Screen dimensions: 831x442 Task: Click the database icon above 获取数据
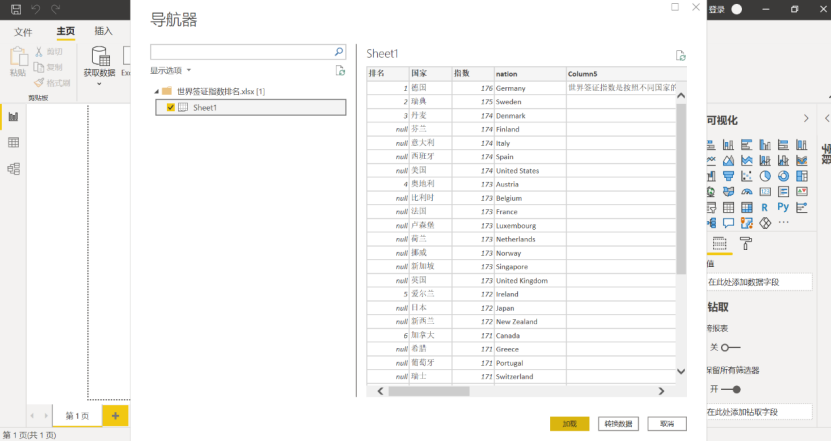coord(100,56)
